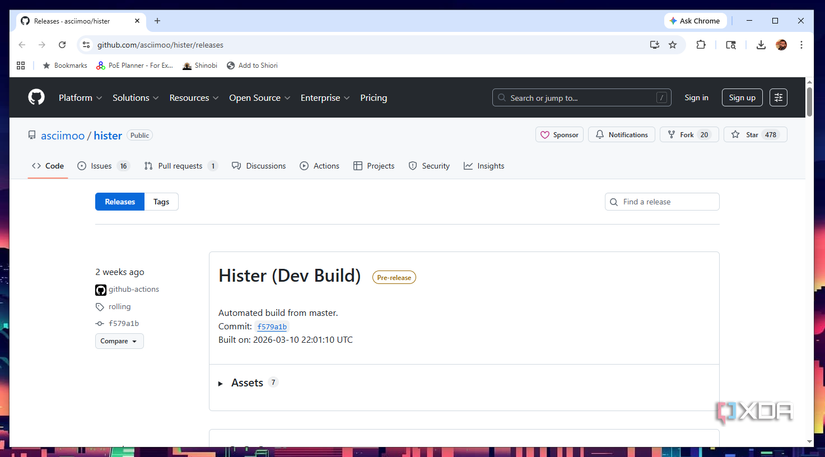Open the Compare dropdown

coord(119,341)
